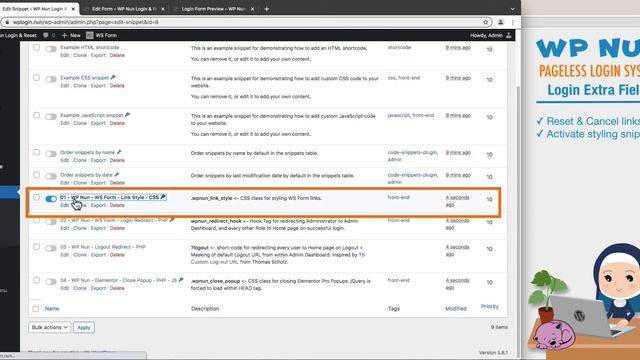Sort by the Name column footer
Screen dimensions: 640x360
(x=52, y=309)
